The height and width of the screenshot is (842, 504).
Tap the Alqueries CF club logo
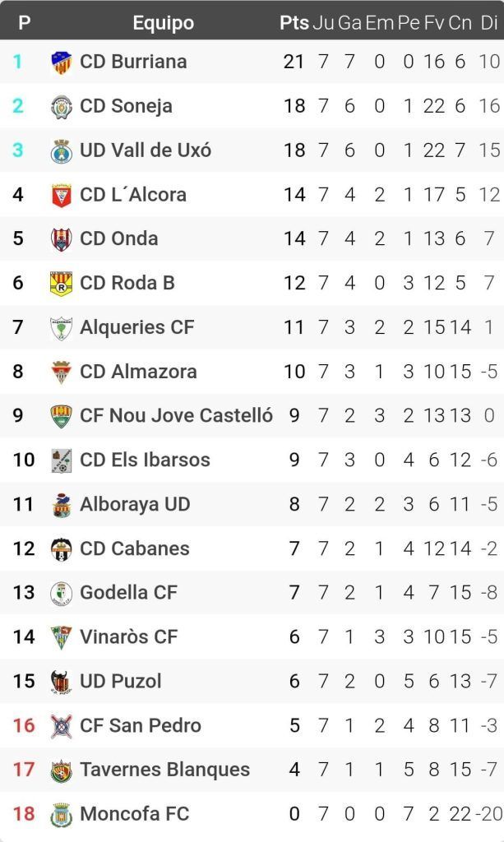coord(61,328)
